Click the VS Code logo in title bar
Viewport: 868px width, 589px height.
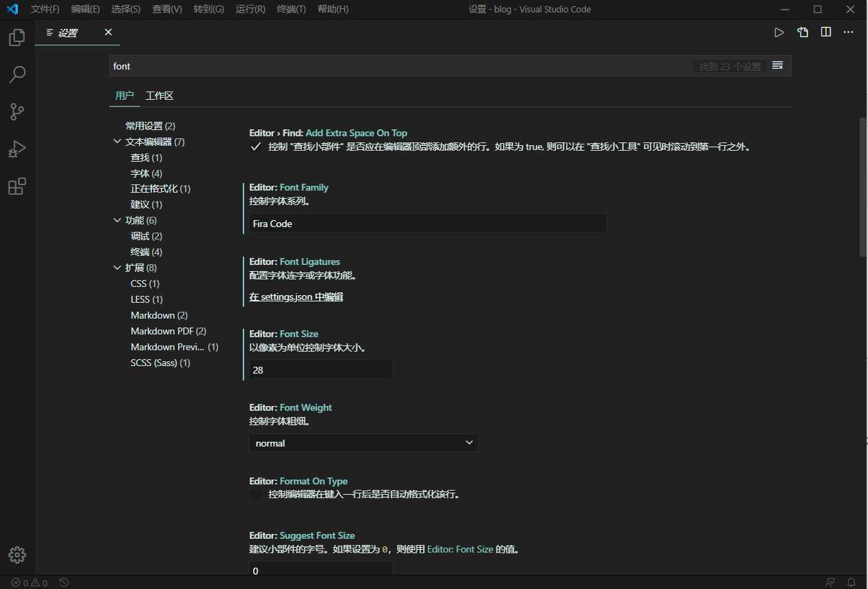[x=12, y=10]
